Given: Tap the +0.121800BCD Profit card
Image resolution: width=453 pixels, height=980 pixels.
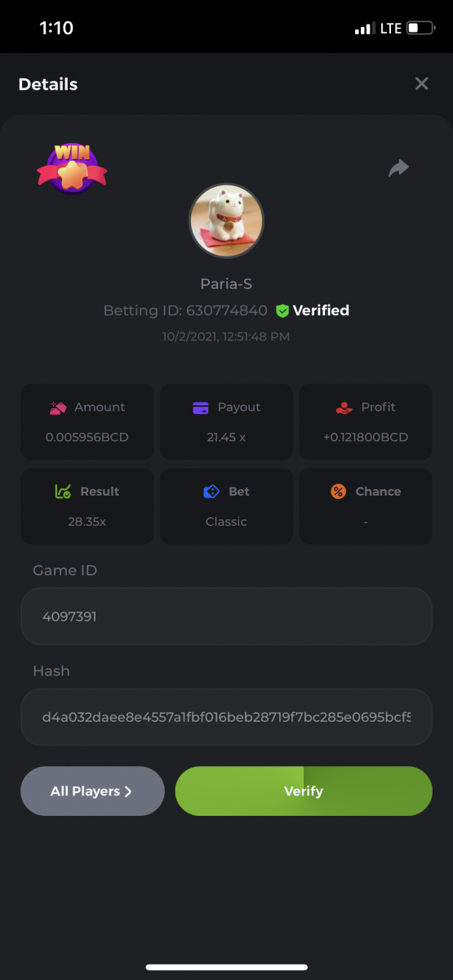Looking at the screenshot, I should pos(366,421).
